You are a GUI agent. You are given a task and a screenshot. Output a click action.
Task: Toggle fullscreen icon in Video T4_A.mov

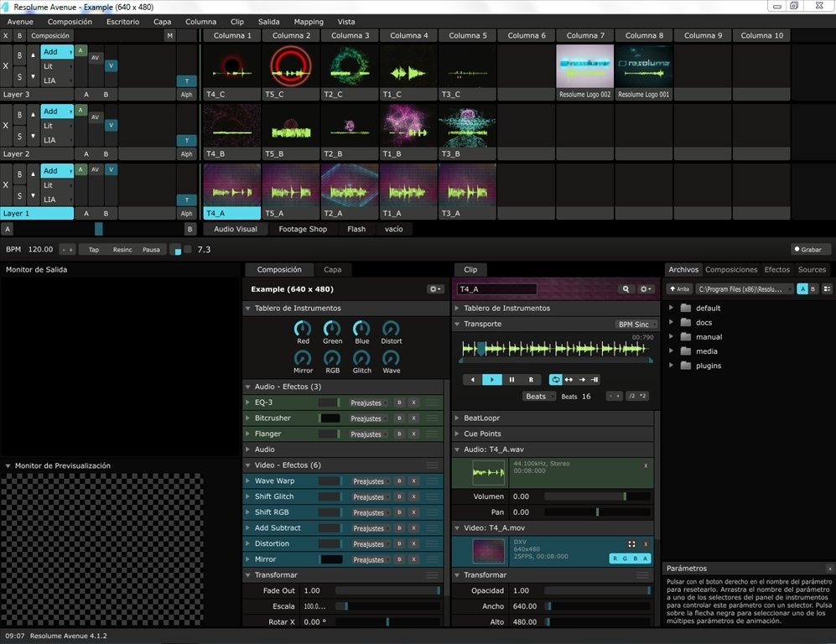point(631,544)
